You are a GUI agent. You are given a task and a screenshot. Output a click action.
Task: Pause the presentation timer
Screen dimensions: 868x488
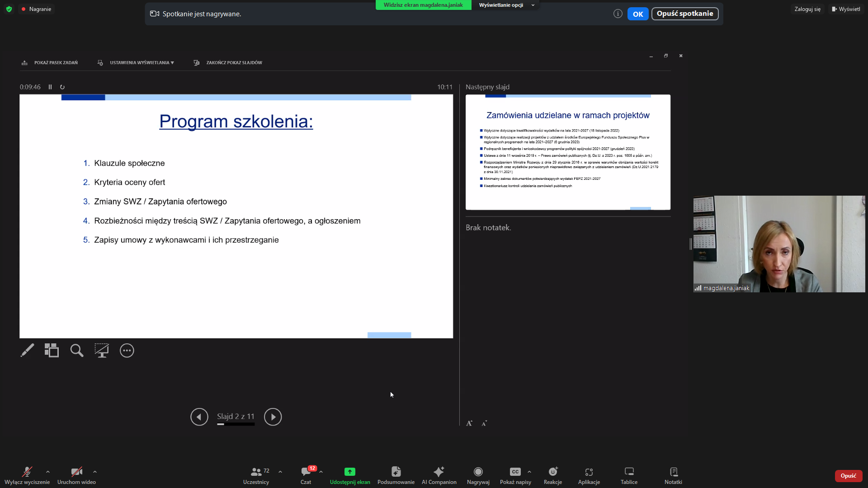(50, 87)
